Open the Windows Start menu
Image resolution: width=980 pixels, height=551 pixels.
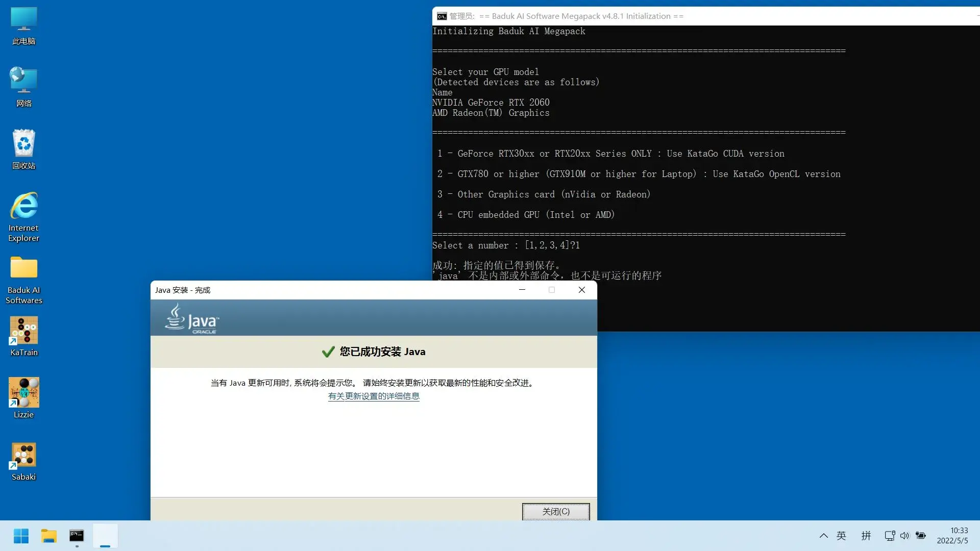21,536
